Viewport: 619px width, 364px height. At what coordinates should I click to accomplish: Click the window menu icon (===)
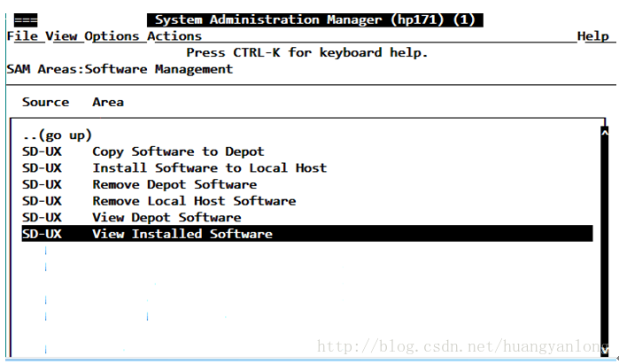26,19
